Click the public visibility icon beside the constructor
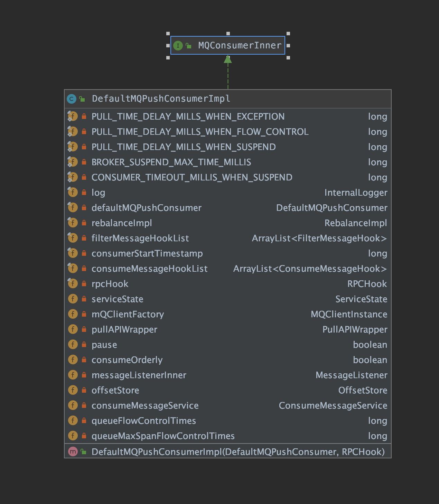The height and width of the screenshot is (504, 439). [83, 451]
